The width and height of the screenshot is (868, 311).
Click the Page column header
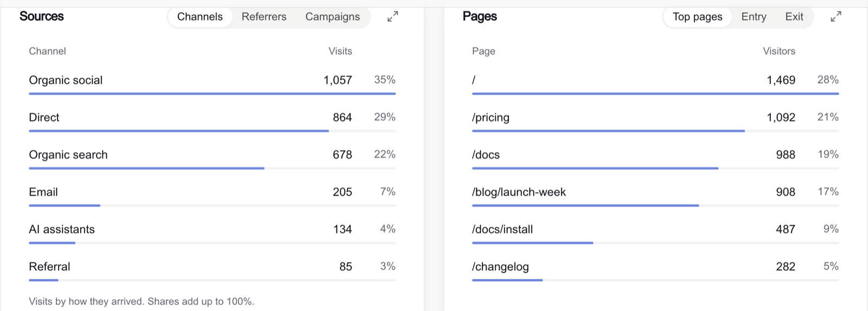[483, 51]
